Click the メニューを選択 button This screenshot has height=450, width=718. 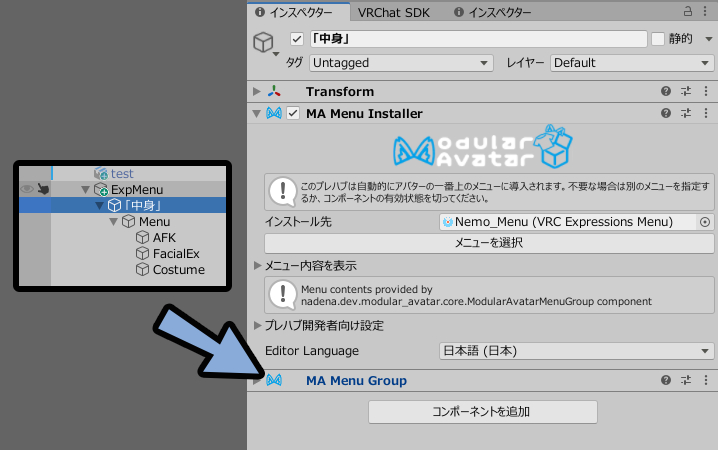tap(489, 243)
